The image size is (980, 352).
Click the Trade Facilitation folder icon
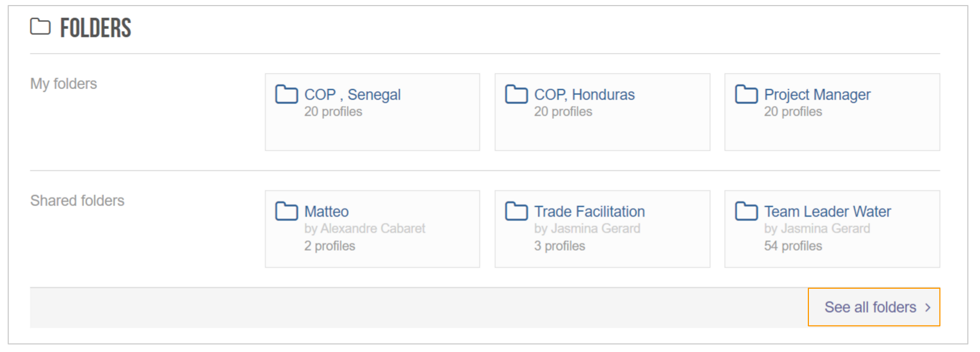click(x=516, y=211)
